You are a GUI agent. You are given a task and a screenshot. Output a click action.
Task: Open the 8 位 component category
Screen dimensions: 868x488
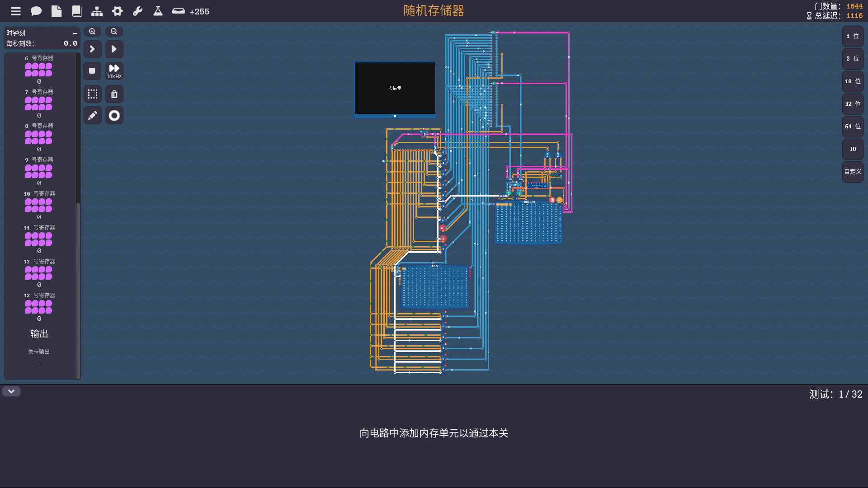tap(853, 59)
